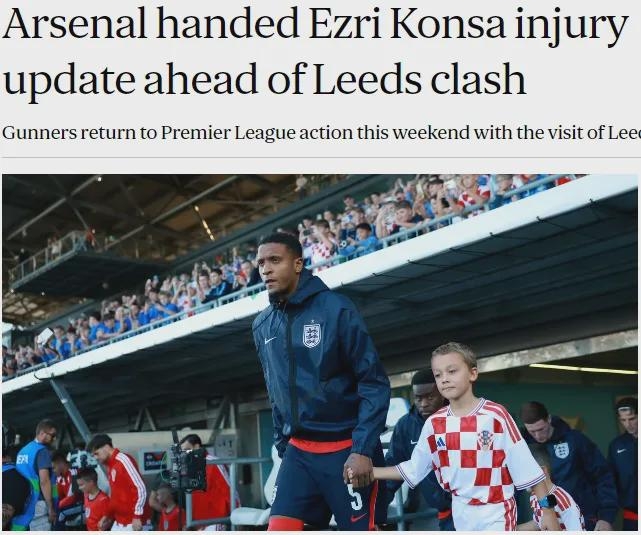The width and height of the screenshot is (641, 535).
Task: Click the horizontal divider below the subheading
Action: pos(321,157)
